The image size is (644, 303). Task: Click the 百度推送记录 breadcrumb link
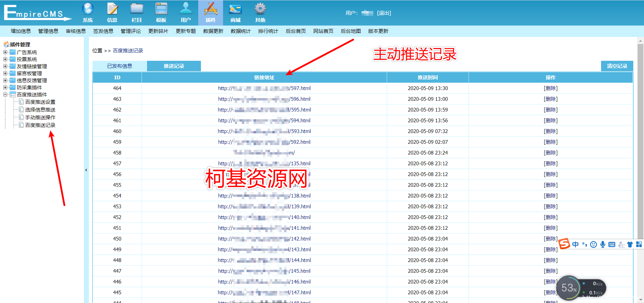[128, 50]
